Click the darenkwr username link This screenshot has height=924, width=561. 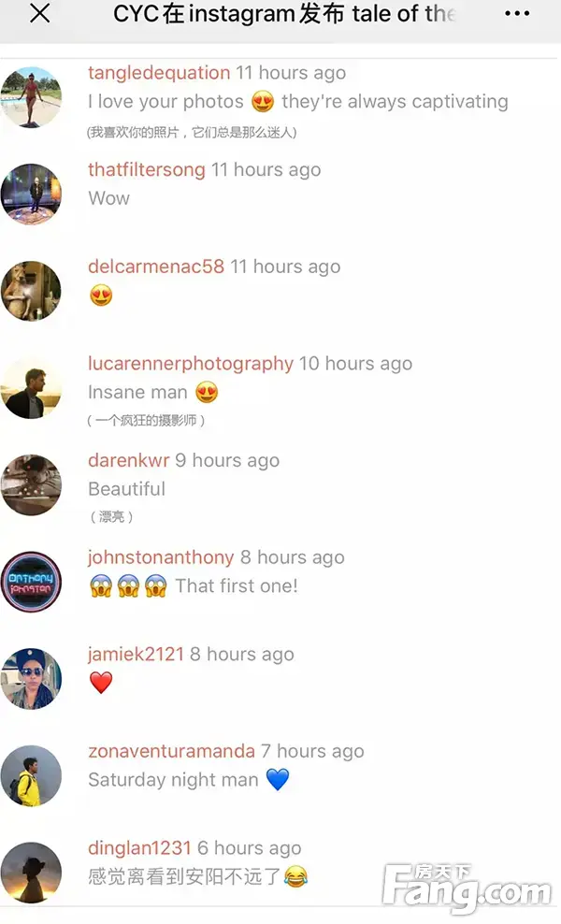tap(128, 460)
